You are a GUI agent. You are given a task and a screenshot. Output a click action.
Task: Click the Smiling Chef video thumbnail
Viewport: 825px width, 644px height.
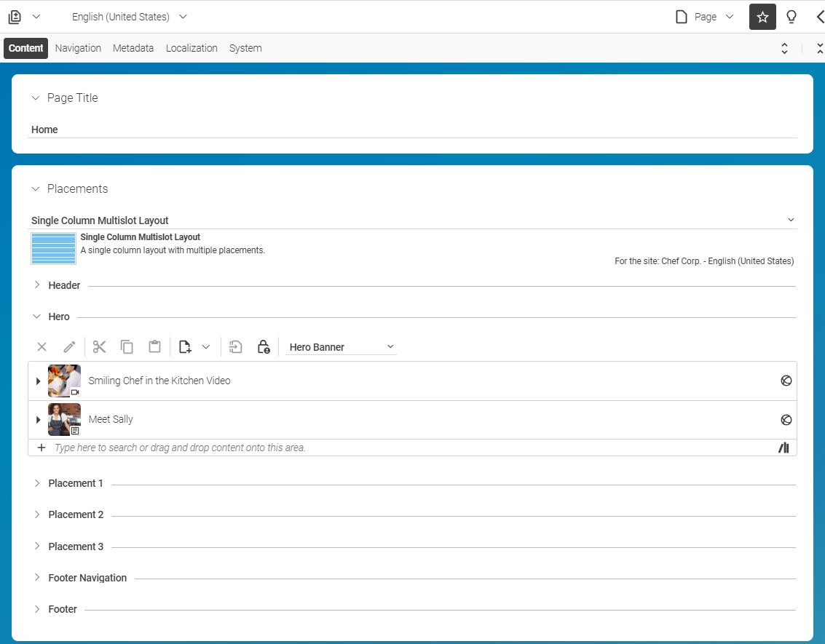point(64,381)
